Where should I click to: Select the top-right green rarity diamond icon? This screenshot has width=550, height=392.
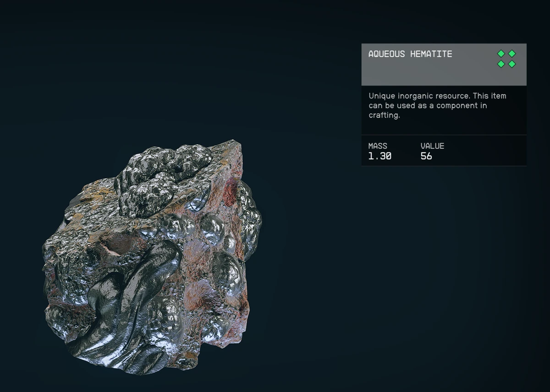(x=512, y=54)
